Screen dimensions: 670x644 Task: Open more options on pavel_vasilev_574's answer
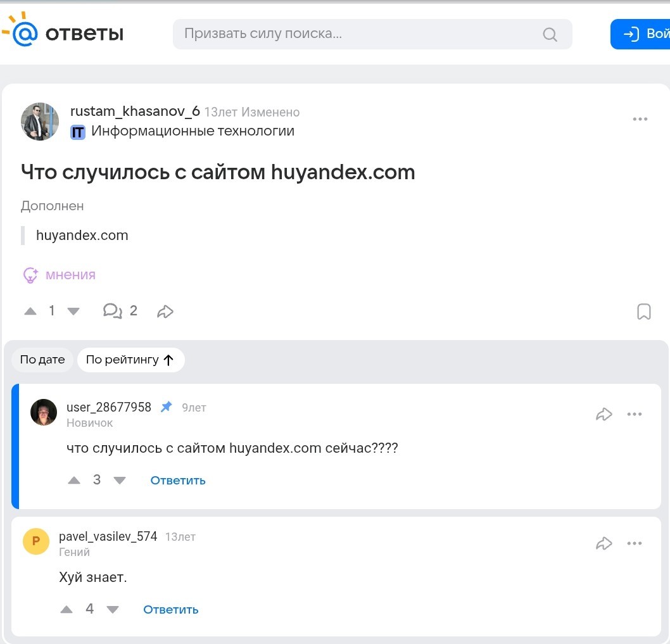click(634, 543)
